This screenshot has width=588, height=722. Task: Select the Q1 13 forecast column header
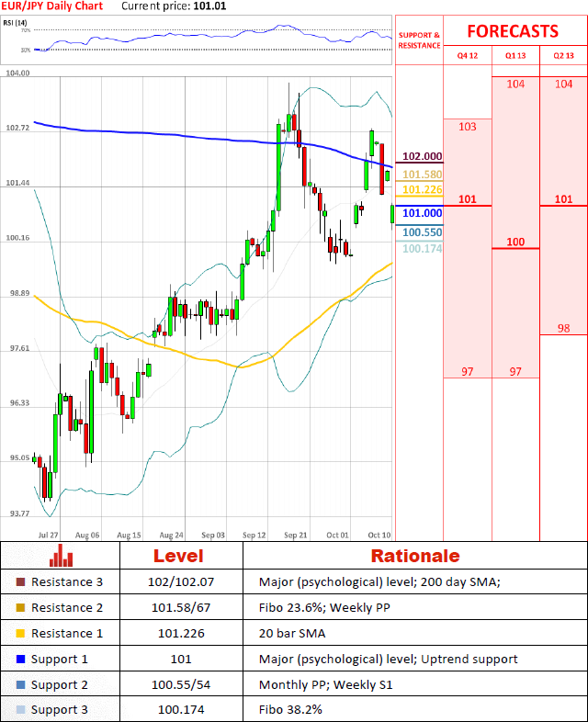coord(515,55)
